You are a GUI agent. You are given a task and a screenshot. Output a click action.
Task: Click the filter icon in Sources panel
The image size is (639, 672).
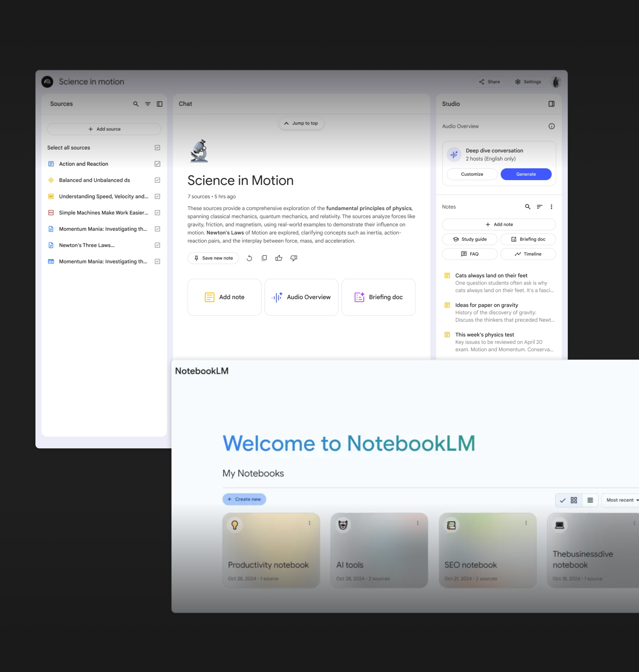click(x=148, y=104)
